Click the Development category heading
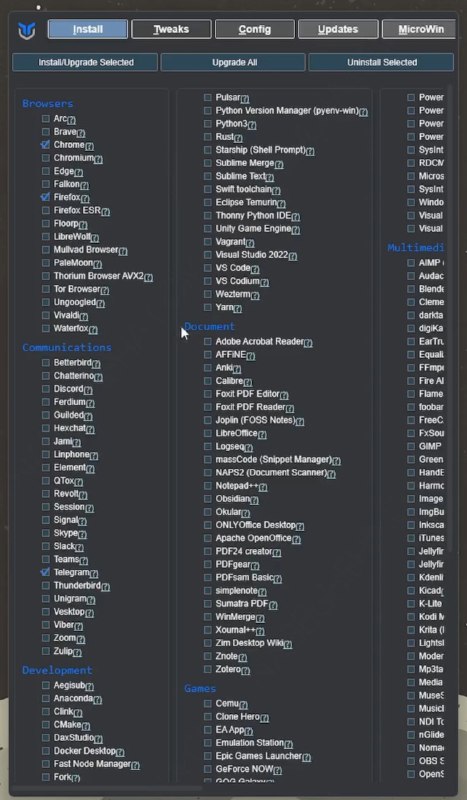467x800 pixels. point(57,670)
